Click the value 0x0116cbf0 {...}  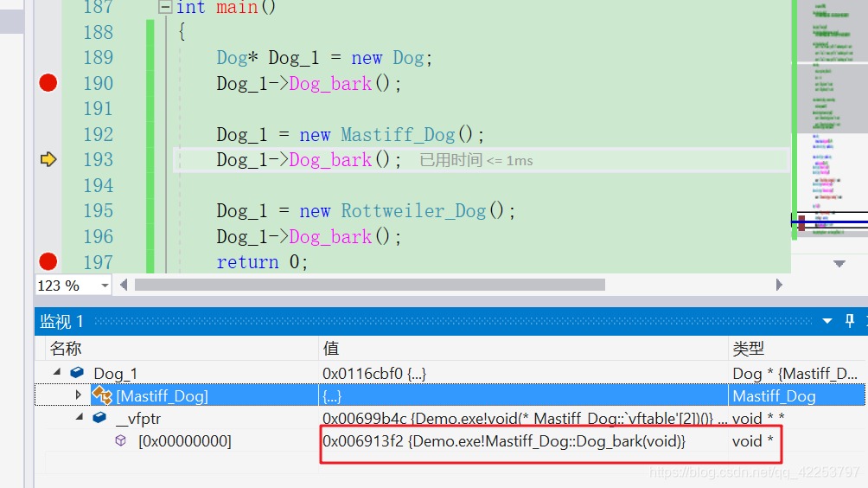(x=374, y=374)
